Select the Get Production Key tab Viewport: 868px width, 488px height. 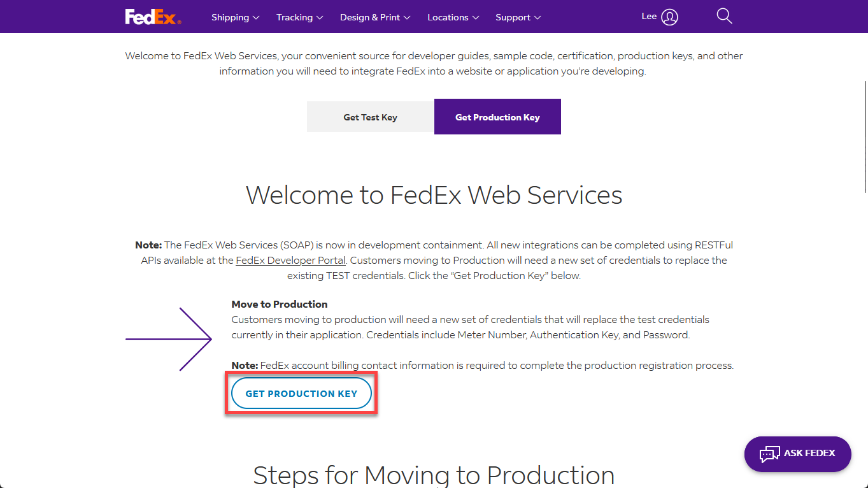(497, 117)
